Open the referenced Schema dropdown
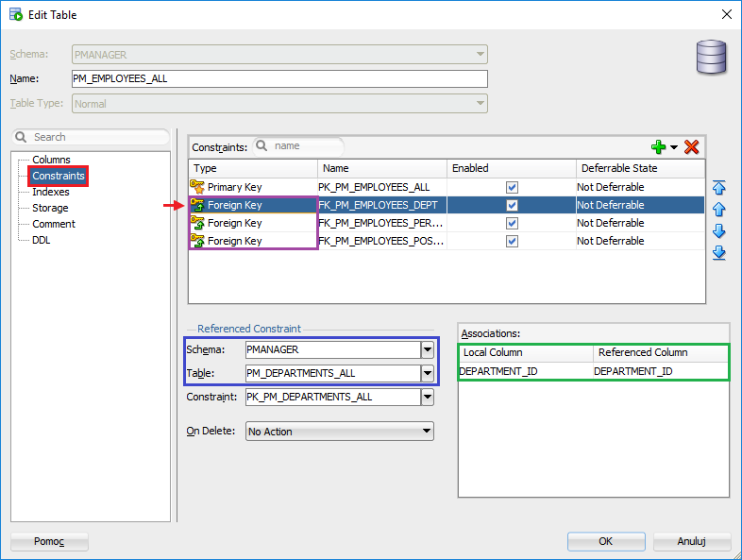 427,349
